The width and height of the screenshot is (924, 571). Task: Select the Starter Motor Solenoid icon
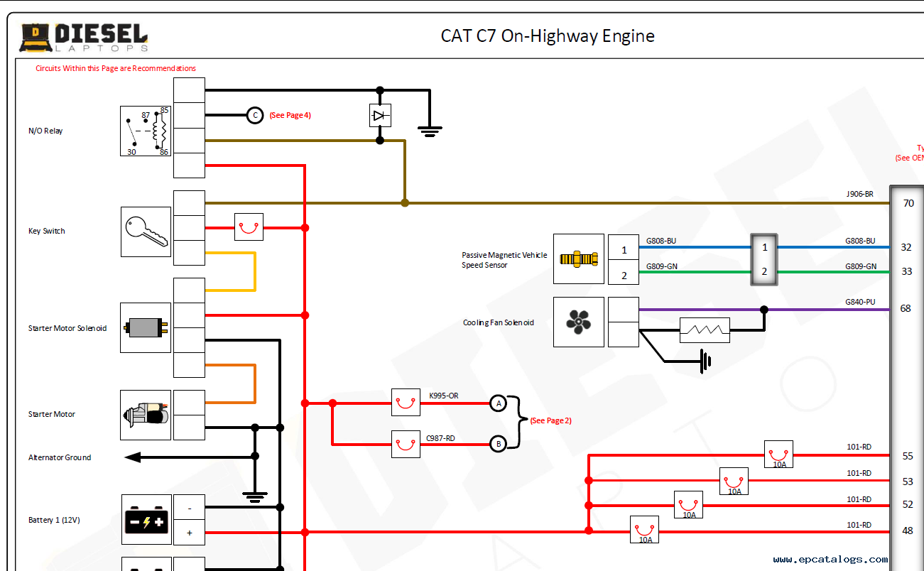click(146, 327)
